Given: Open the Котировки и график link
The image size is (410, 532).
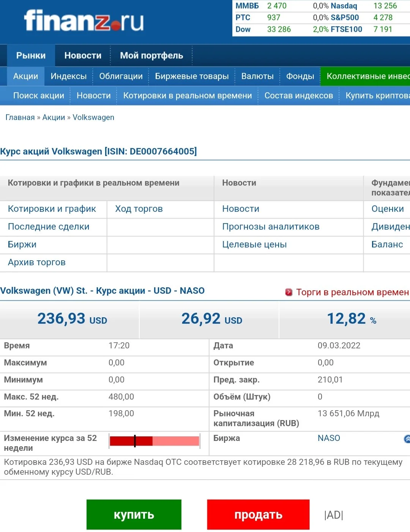Looking at the screenshot, I should coord(52,209).
